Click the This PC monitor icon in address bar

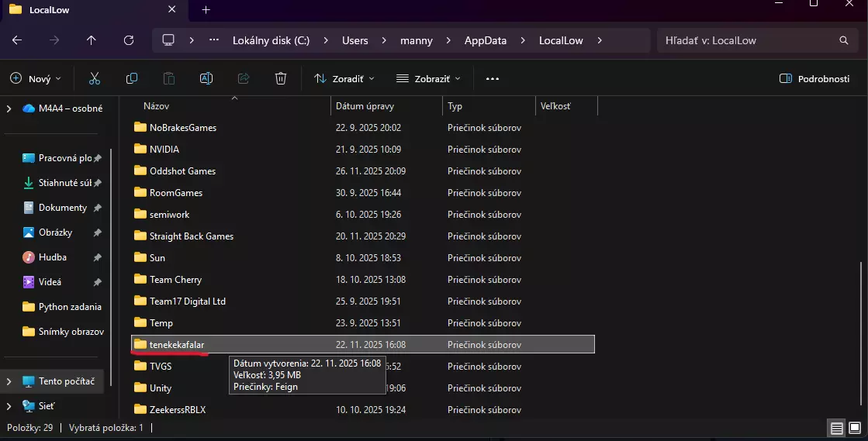pos(168,40)
